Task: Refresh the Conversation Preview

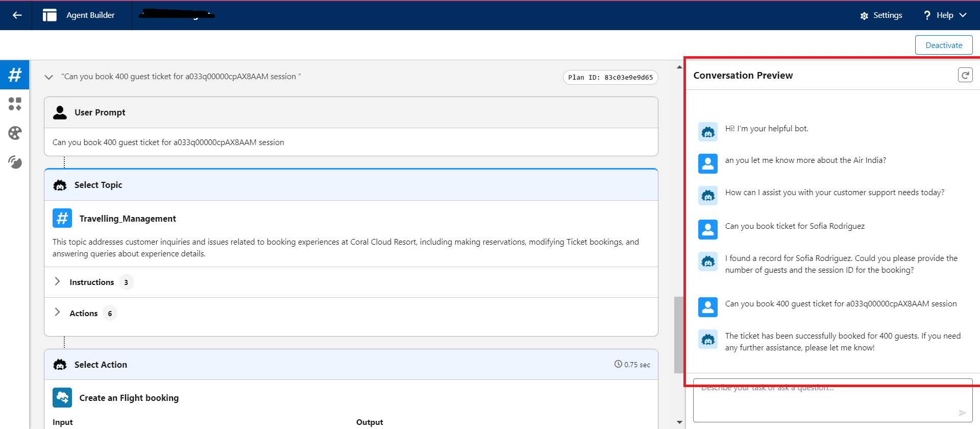Action: (x=965, y=75)
